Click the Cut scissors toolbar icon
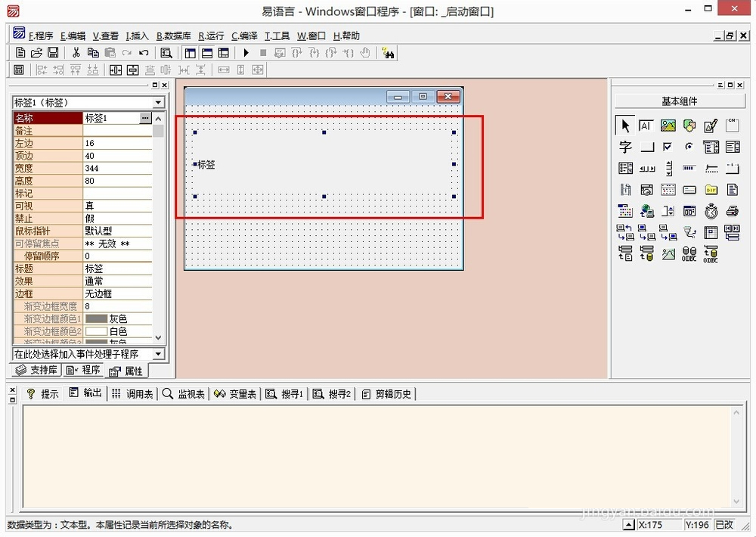Screen dimensions: 756x537 76,53
